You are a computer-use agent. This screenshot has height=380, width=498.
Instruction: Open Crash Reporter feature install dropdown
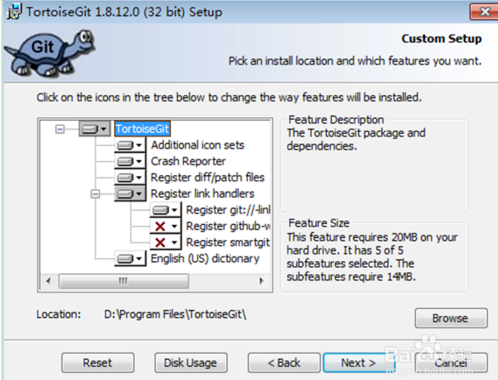[130, 161]
